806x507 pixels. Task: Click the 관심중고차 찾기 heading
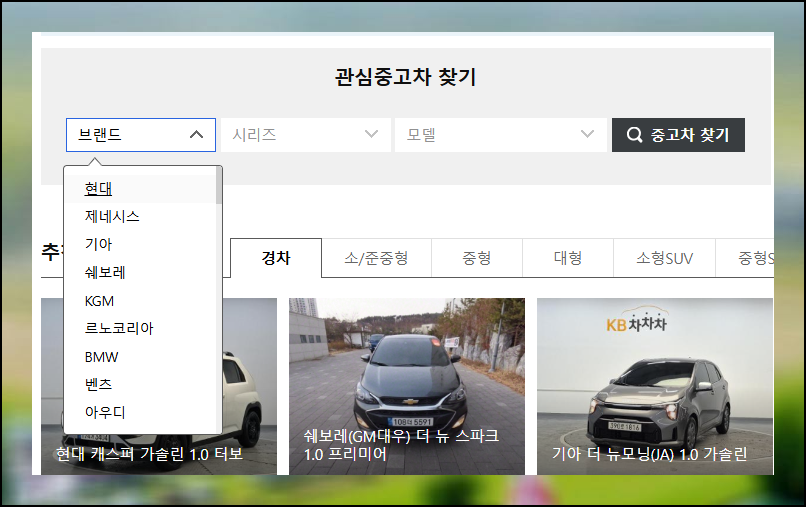pos(406,77)
